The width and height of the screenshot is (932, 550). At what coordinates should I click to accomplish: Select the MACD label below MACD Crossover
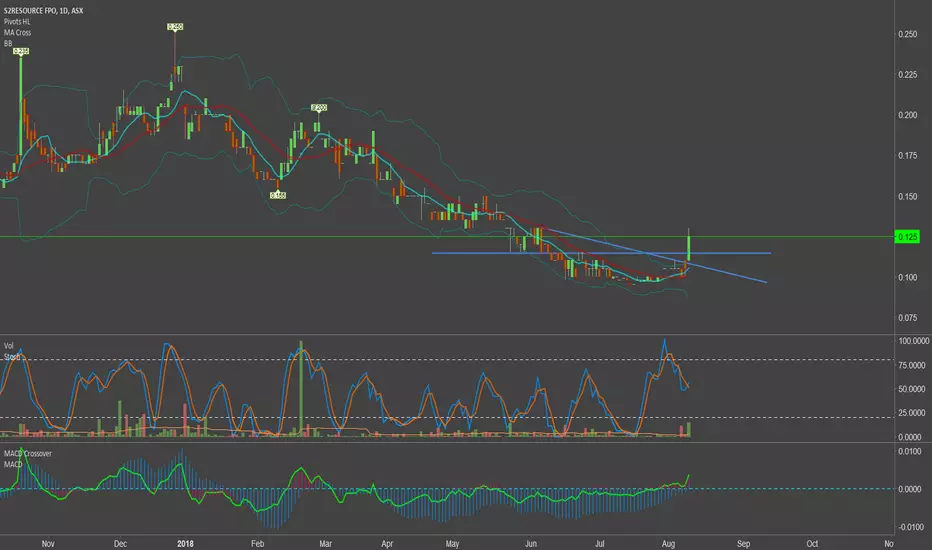point(12,464)
